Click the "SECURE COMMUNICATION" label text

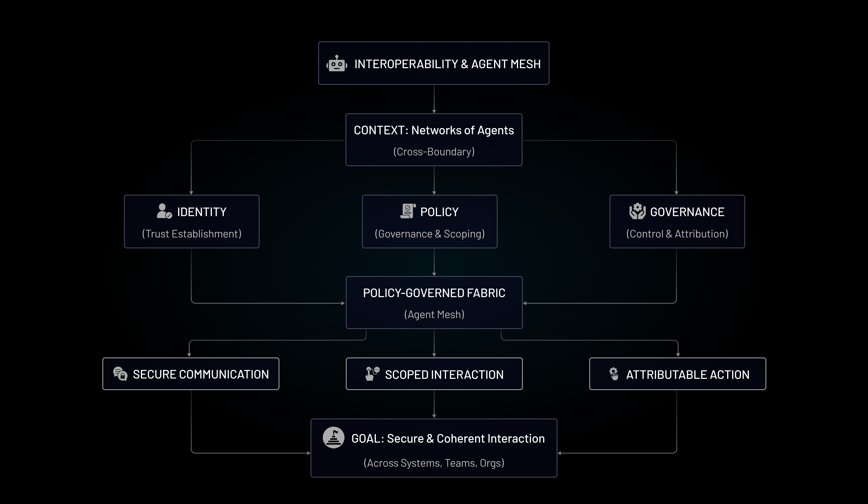coord(201,374)
